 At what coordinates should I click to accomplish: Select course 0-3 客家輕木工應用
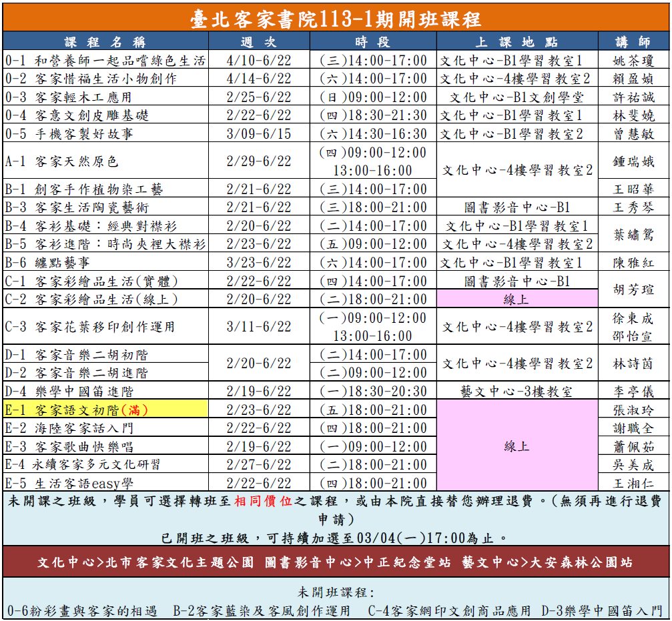(69, 97)
